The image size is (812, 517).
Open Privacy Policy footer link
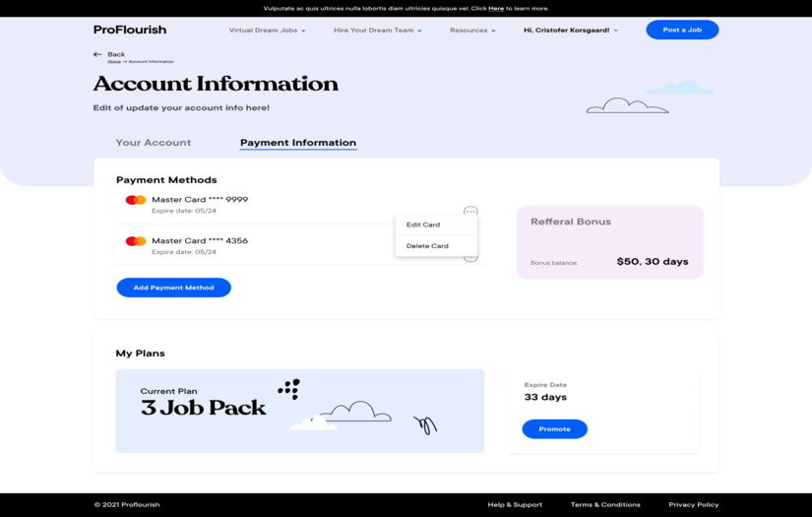[694, 504]
